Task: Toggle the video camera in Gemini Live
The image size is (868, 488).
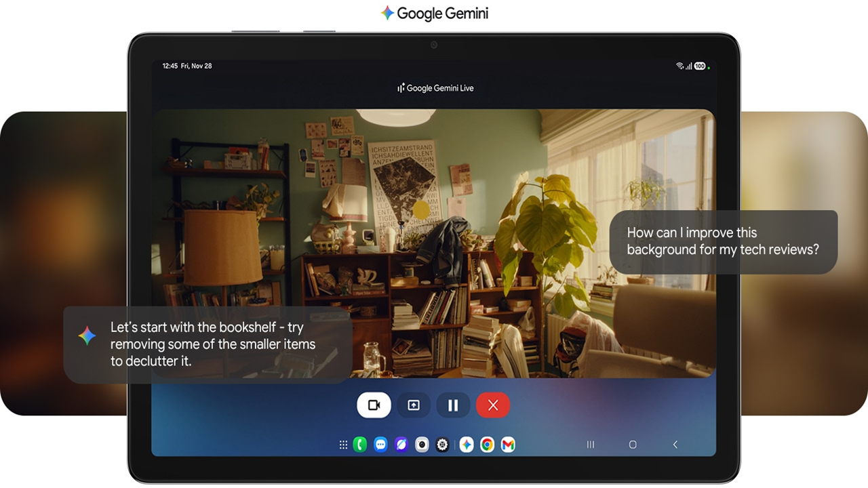Action: point(374,405)
